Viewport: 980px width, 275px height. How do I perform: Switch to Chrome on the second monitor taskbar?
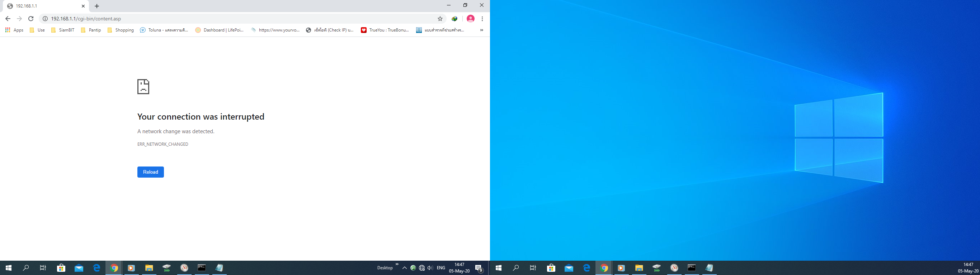[604, 268]
